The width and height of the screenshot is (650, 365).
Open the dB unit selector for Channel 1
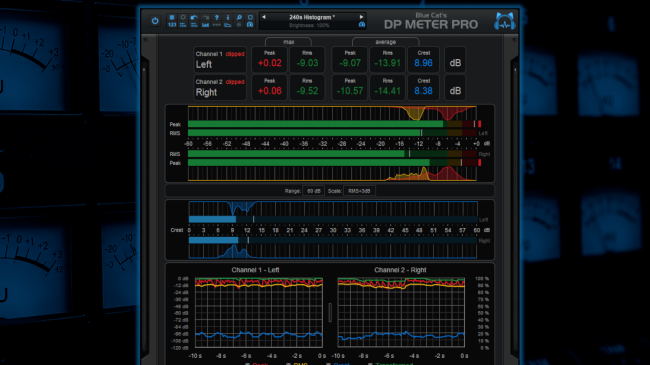(x=455, y=60)
